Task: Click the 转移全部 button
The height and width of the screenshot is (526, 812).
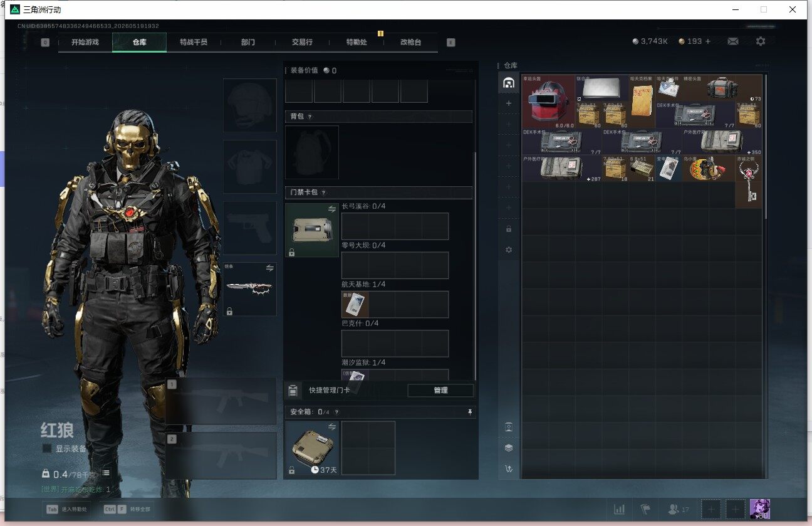Action: (128, 509)
